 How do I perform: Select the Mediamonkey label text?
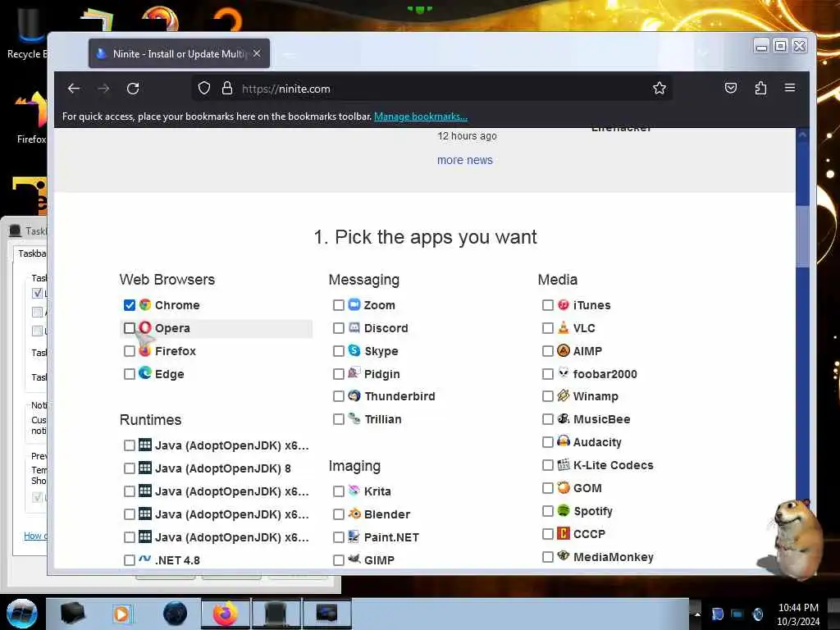614,557
